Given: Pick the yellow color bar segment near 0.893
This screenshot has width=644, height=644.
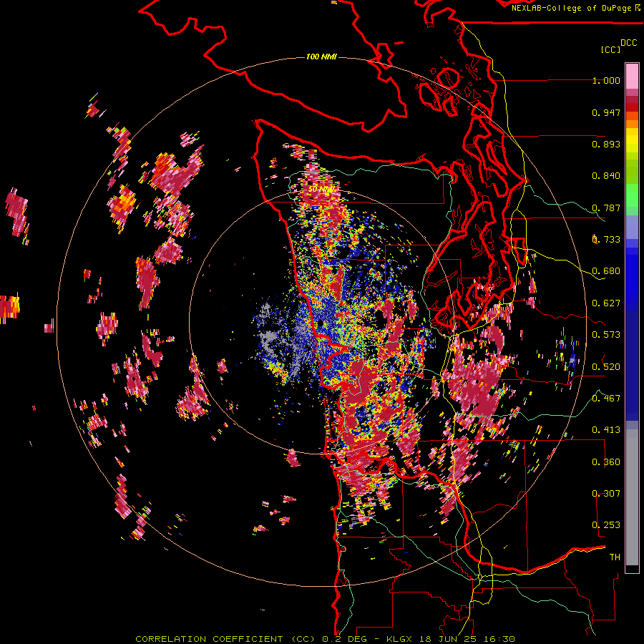Looking at the screenshot, I should click(632, 140).
